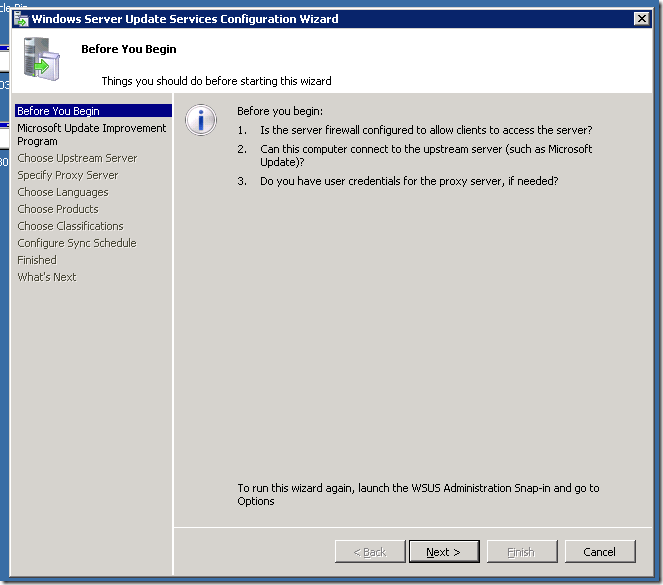Go to the Choose Upstream Server step

(77, 158)
